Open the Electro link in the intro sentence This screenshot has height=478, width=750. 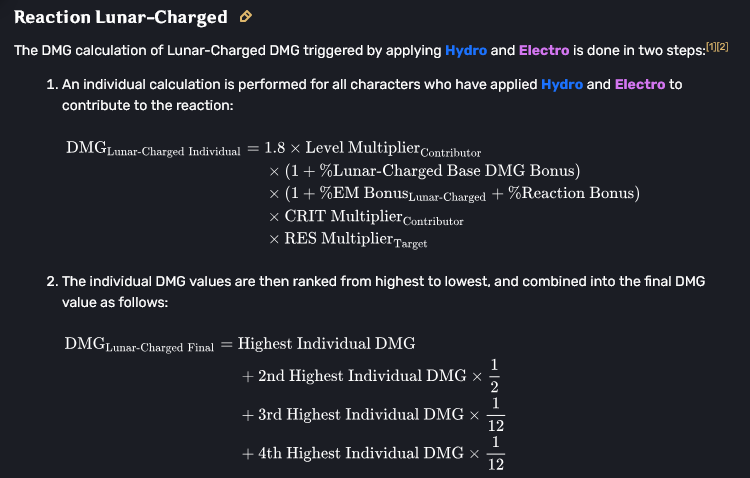544,50
